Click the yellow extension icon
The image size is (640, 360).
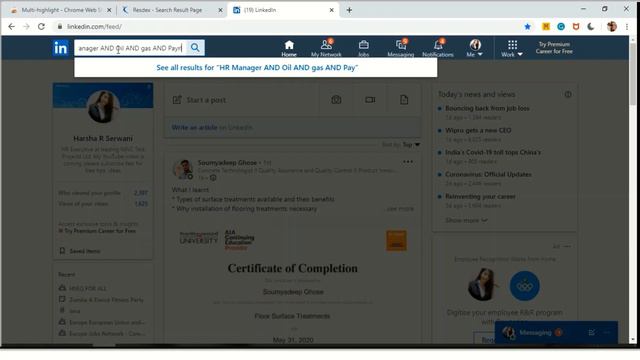[x=546, y=27]
